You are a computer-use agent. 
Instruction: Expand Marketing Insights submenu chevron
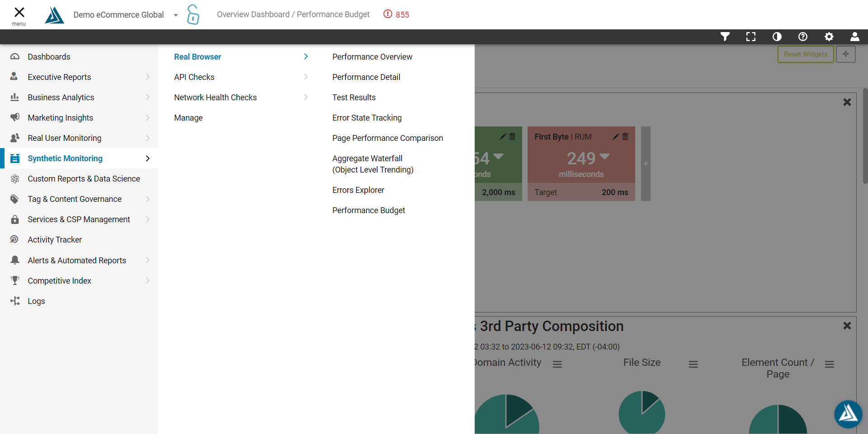pos(147,118)
